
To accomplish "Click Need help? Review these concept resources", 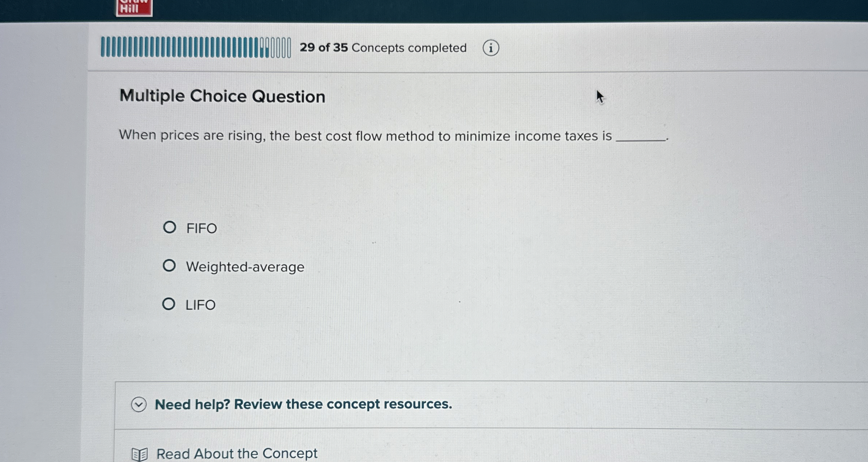I will [x=303, y=404].
